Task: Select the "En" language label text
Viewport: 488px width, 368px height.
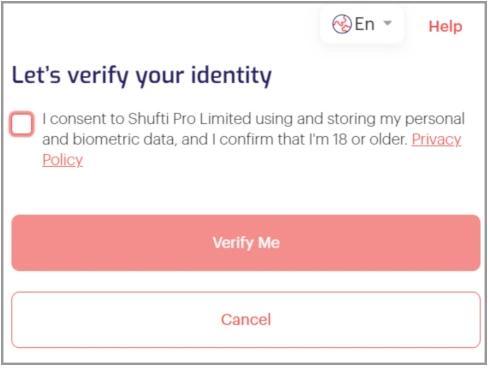Action: (365, 24)
